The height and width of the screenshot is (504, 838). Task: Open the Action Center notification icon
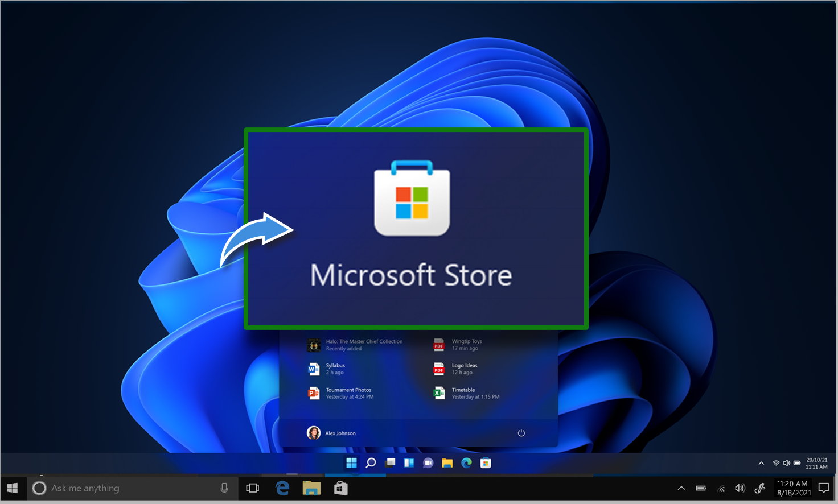[x=824, y=488]
